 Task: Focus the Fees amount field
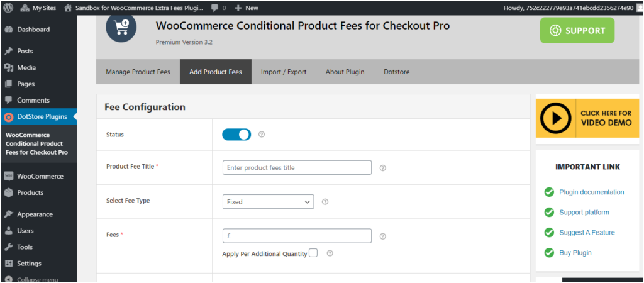point(297,236)
